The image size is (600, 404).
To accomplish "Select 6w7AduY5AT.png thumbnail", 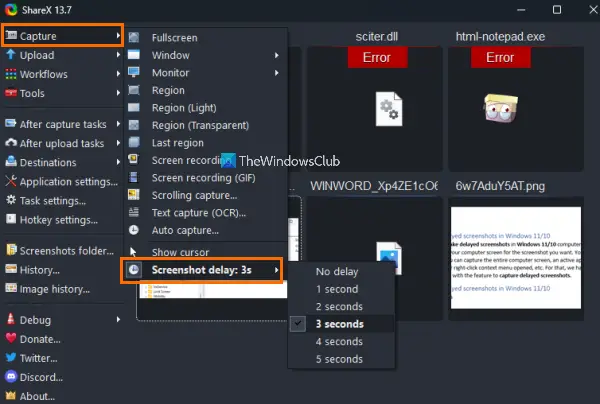I will coord(516,258).
